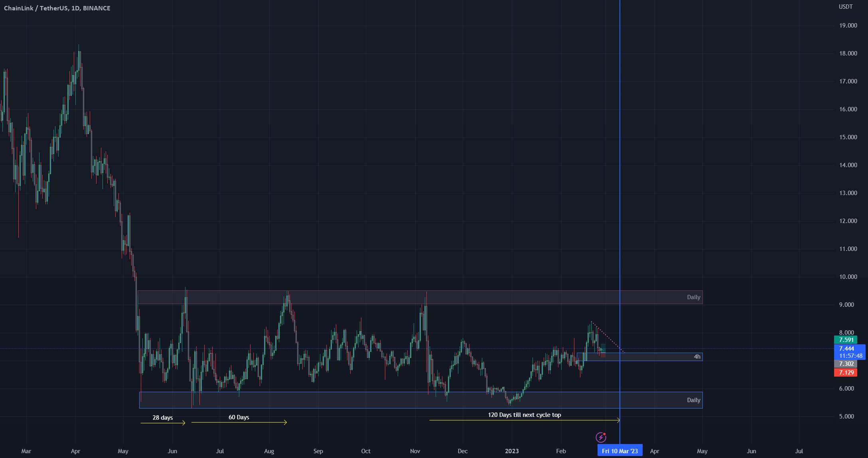Click the purple lightning event icon
868x458 pixels.
point(601,437)
